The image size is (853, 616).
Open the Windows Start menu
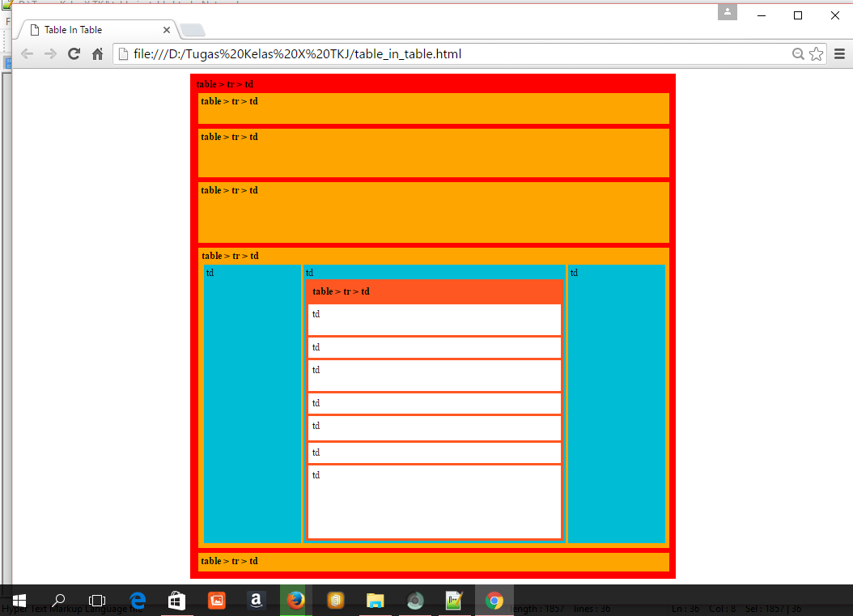pyautogui.click(x=19, y=600)
